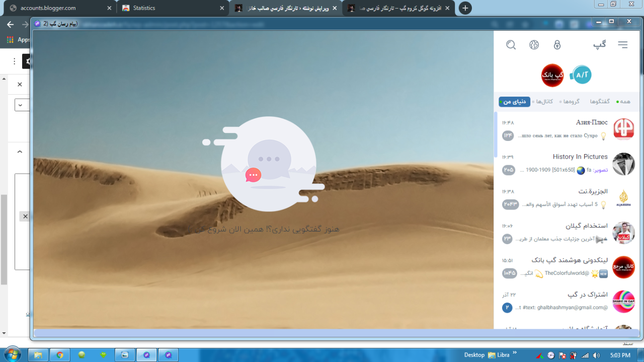The width and height of the screenshot is (644, 362).
Task: Open Windows Explorer from taskbar
Action: coord(38,355)
